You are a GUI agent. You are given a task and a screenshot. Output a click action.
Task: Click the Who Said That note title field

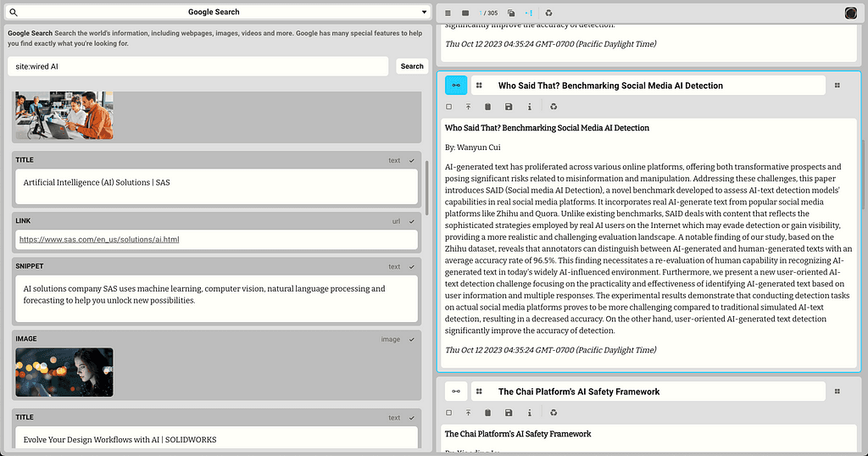click(648, 86)
